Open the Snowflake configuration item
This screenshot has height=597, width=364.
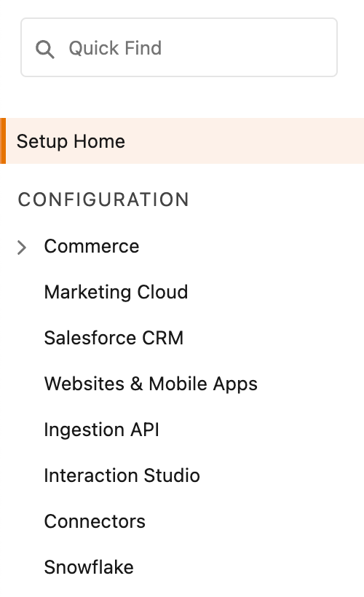click(x=89, y=567)
